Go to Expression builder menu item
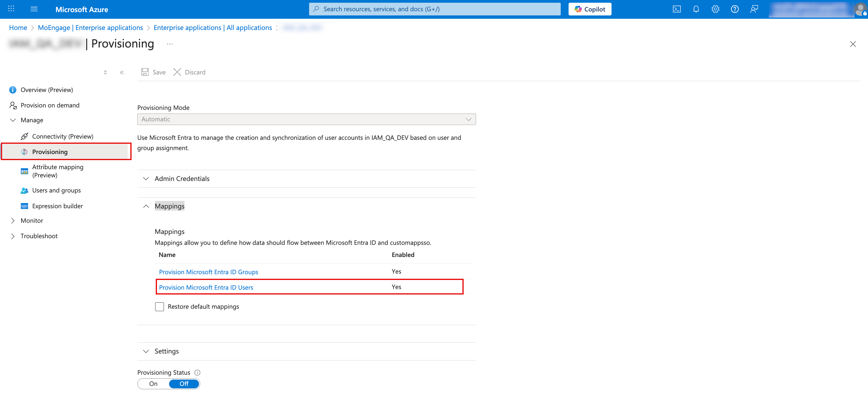Viewport: 868px width, 408px height. 57,206
